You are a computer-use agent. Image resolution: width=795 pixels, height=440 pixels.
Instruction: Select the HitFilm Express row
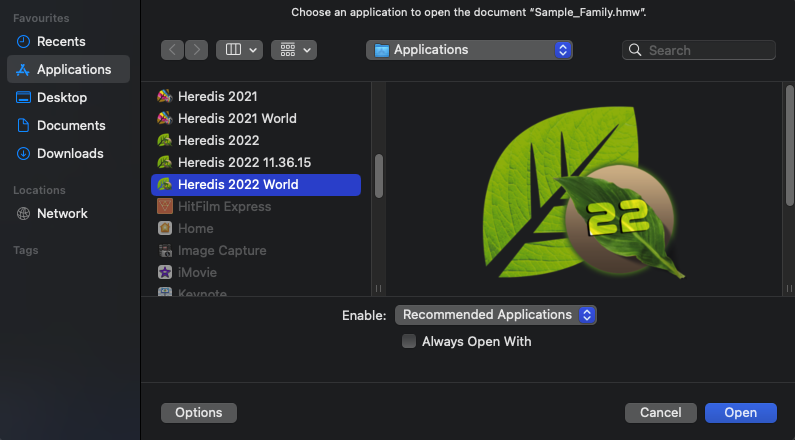click(256, 206)
